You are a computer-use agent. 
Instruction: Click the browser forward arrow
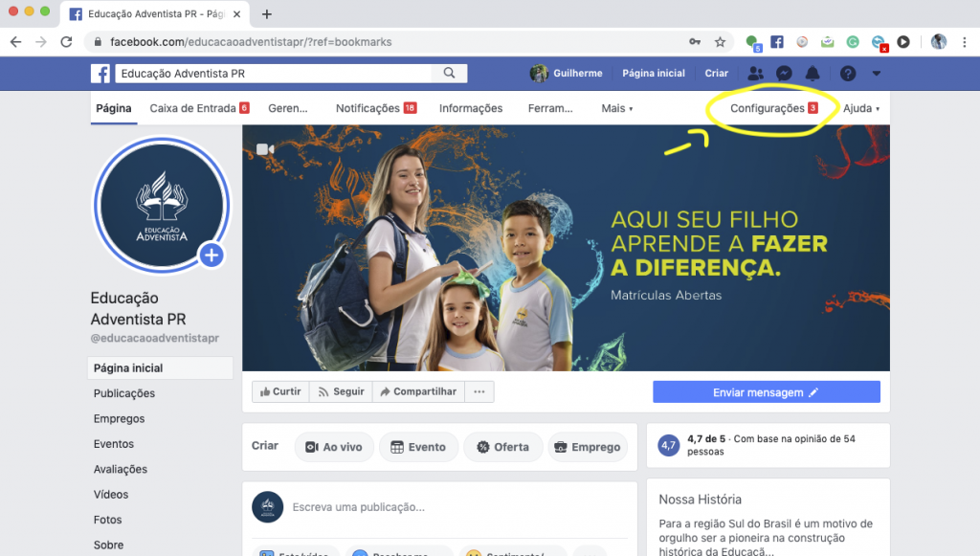click(40, 42)
